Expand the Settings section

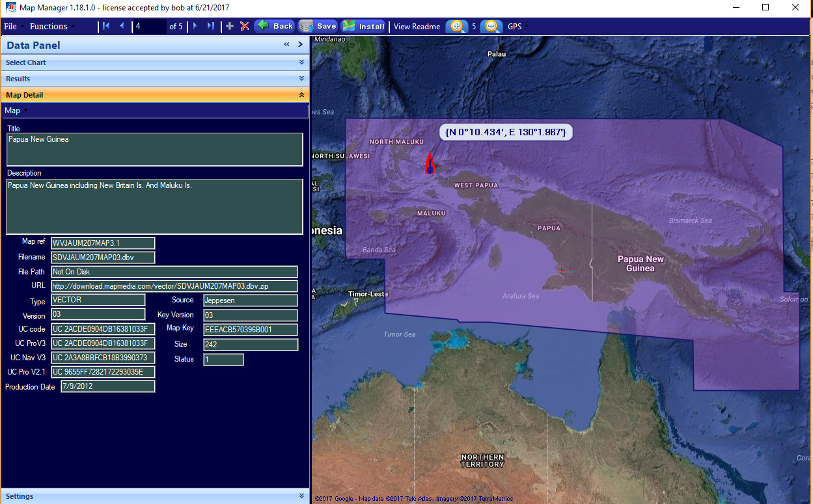(x=154, y=496)
